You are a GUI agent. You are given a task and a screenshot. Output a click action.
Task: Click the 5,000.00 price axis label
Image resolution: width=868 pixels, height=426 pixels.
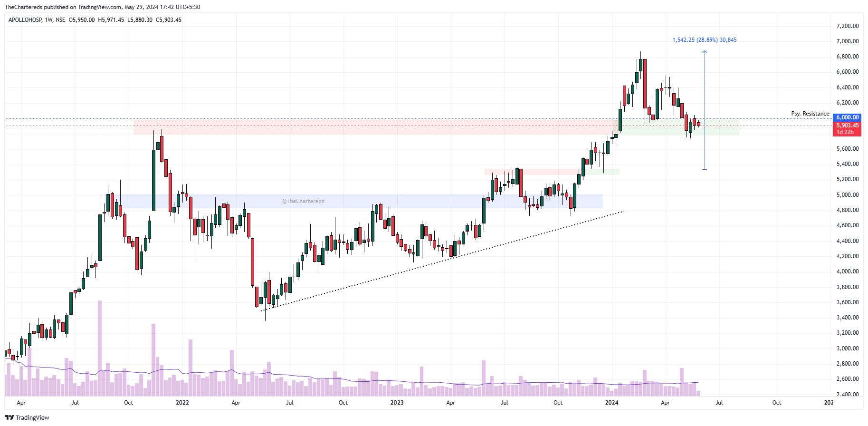[848, 195]
